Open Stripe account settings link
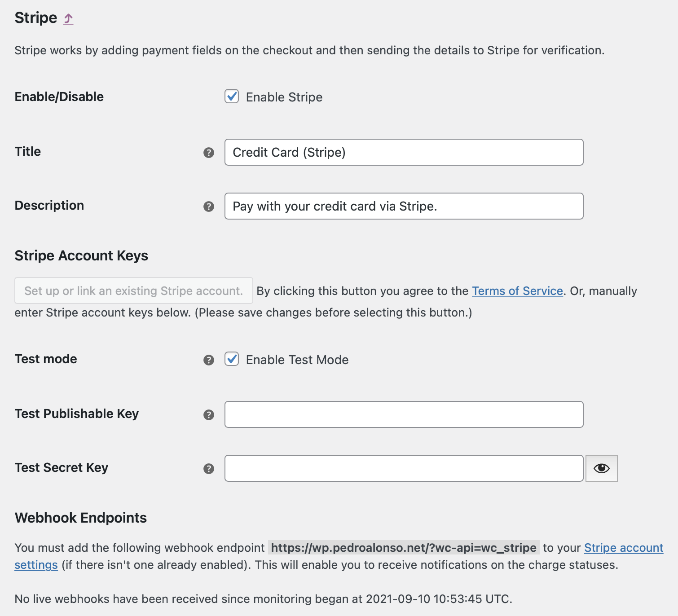Screen dimensions: 678x616 (x=624, y=548)
